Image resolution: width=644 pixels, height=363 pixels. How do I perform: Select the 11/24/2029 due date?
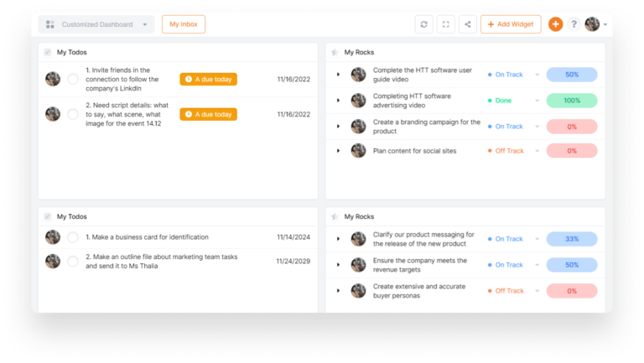(293, 262)
